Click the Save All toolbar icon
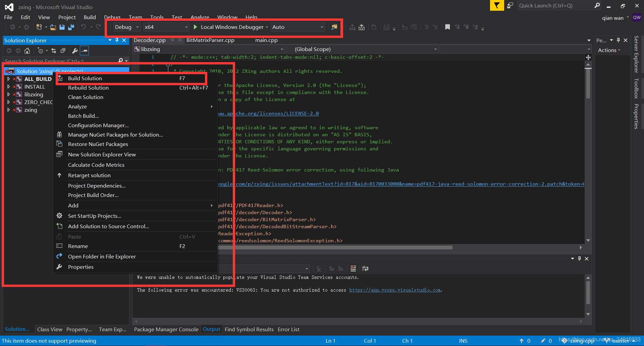 (71, 27)
